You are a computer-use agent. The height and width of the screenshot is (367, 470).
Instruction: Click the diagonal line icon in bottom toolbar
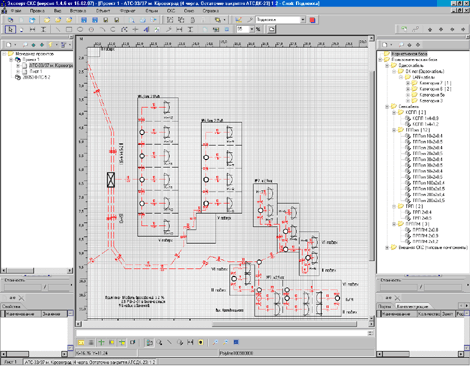(x=170, y=342)
